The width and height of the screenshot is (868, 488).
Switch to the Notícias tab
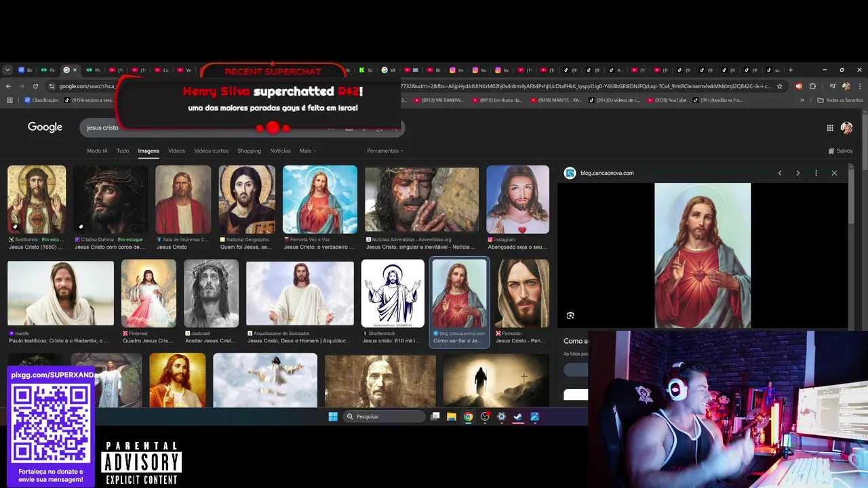click(280, 151)
